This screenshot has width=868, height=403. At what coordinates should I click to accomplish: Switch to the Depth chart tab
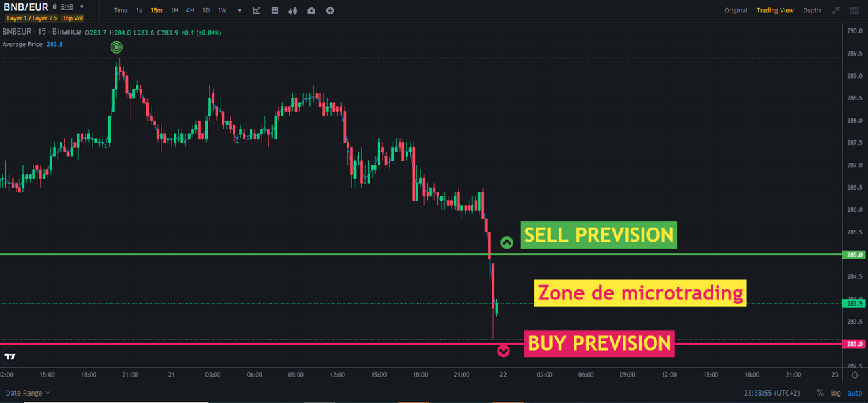(812, 10)
